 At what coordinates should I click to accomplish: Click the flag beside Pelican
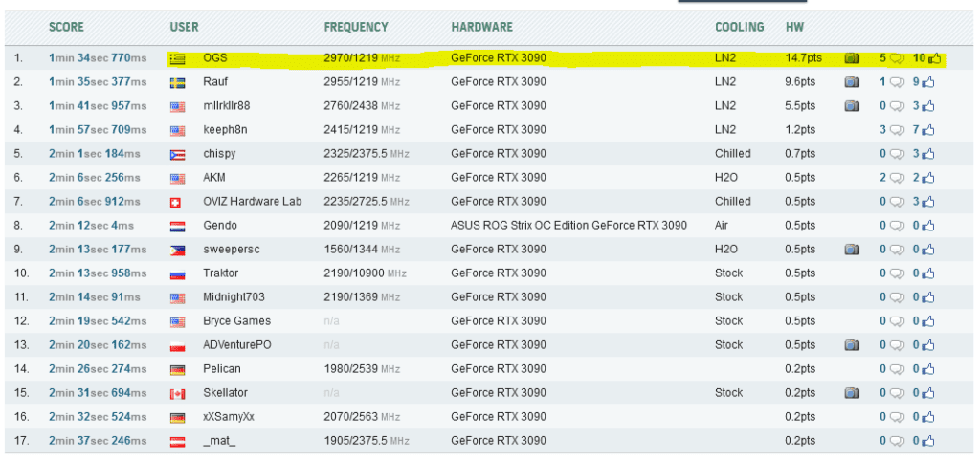[177, 370]
